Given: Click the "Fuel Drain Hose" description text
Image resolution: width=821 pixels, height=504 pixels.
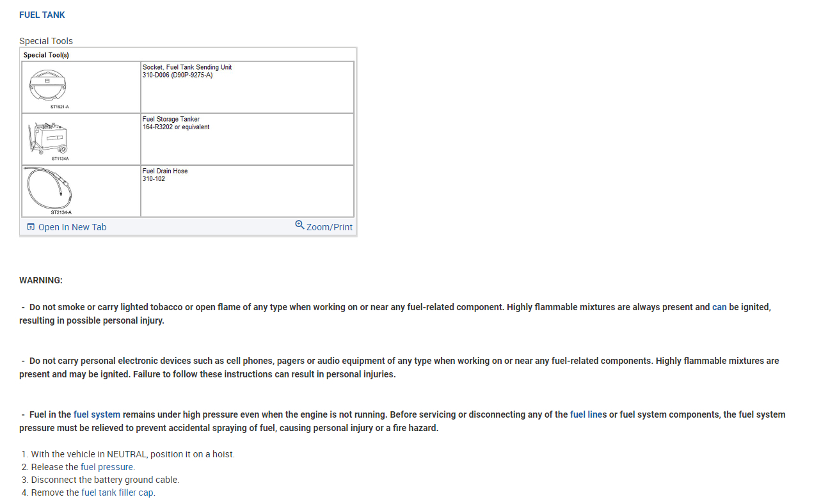Looking at the screenshot, I should click(x=165, y=171).
